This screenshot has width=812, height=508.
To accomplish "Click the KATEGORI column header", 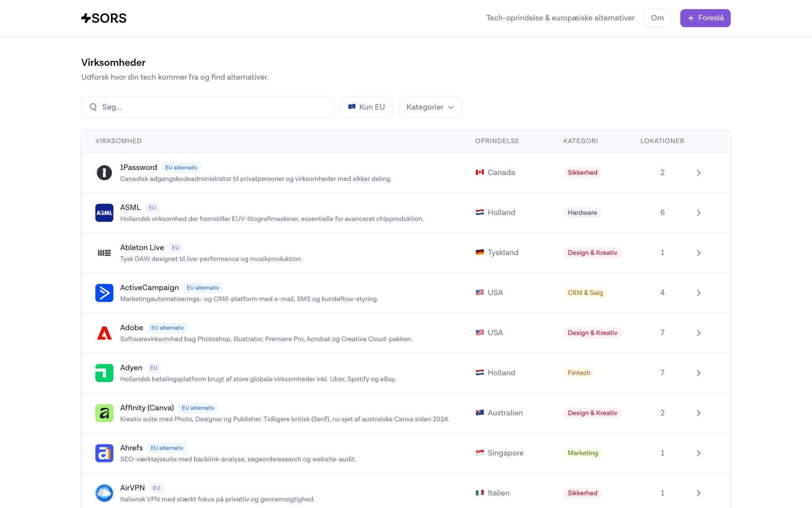I will coord(581,141).
